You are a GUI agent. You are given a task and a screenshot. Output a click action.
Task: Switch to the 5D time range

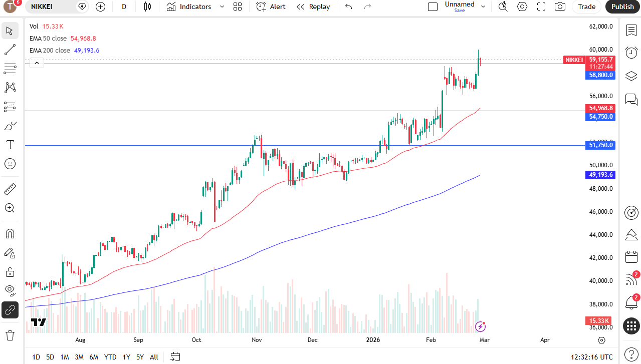50,357
